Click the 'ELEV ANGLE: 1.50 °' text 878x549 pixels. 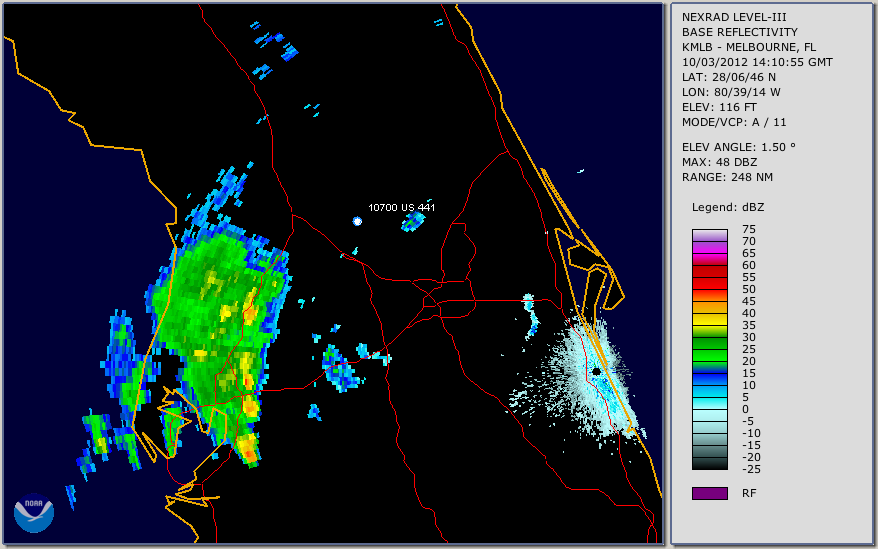tap(739, 147)
